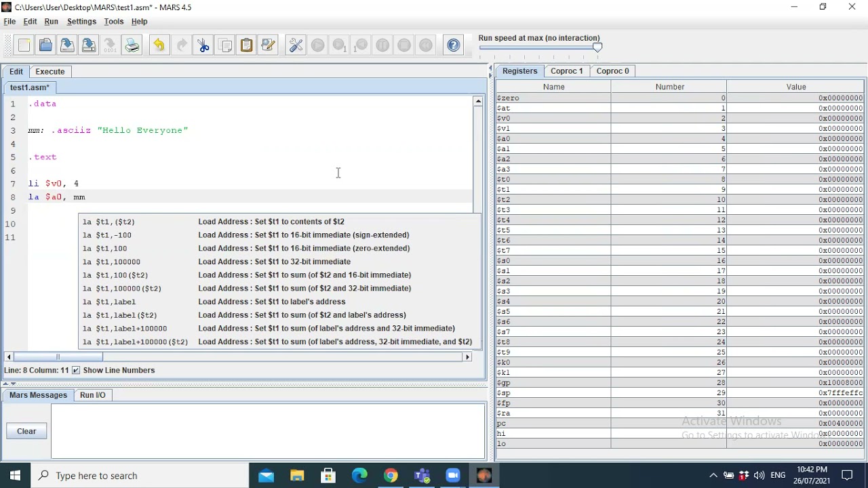The width and height of the screenshot is (868, 488).
Task: Pick autocomplete 'la $t1,100' zero-extended
Action: click(278, 248)
